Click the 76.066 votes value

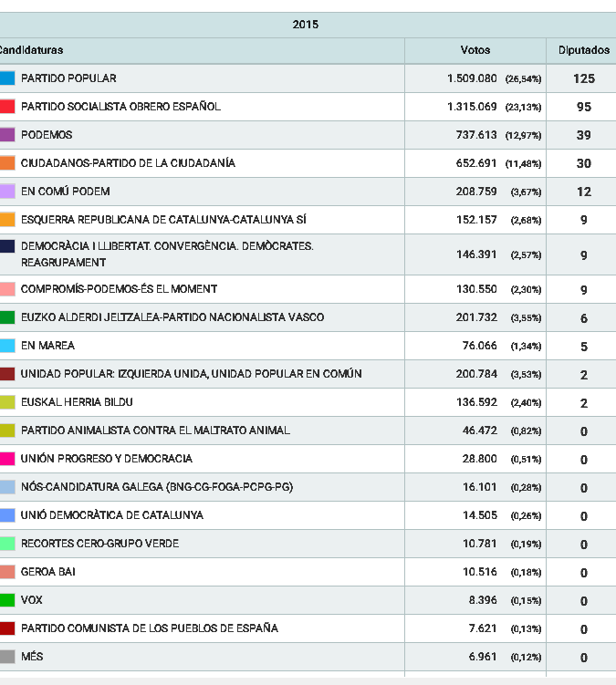pos(480,346)
